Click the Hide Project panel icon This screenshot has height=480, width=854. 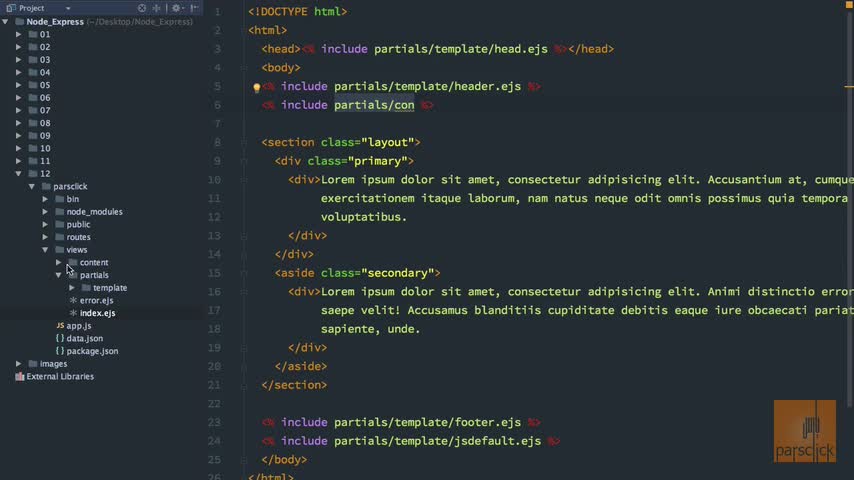click(194, 8)
